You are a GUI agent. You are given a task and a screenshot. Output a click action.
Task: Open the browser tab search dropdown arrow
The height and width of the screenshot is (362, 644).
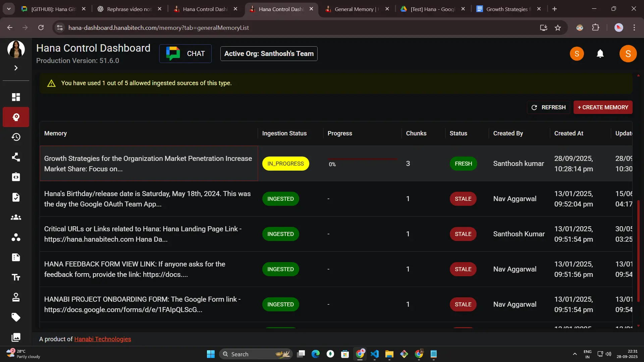pyautogui.click(x=9, y=9)
